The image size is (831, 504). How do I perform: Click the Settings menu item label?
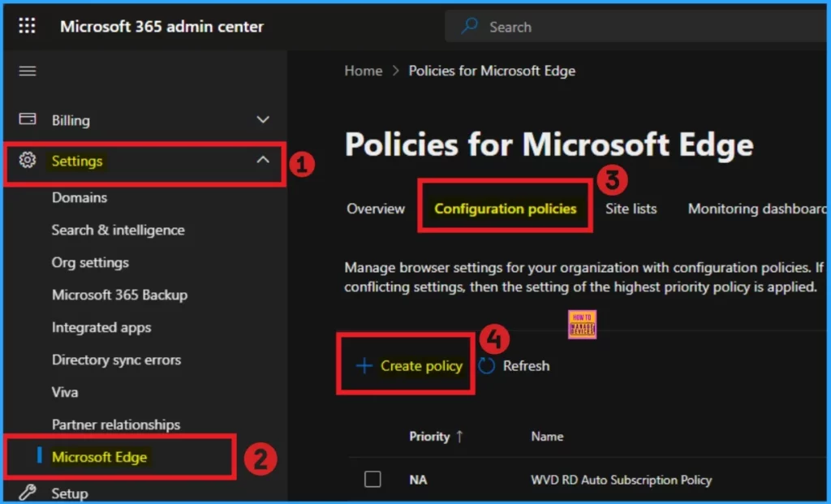tap(77, 162)
